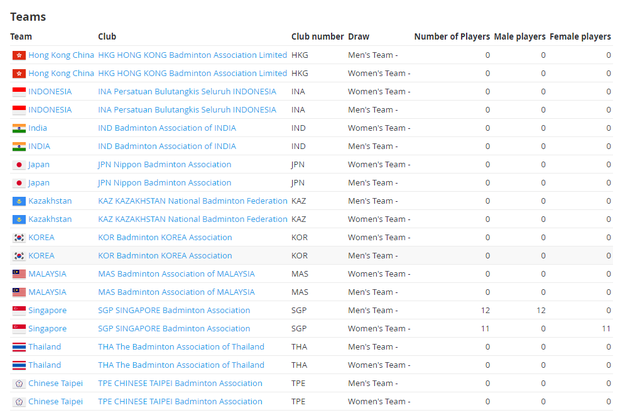The width and height of the screenshot is (640, 420).
Task: Click the Chinese Taipei flag in Men's Team row
Action: tap(19, 383)
